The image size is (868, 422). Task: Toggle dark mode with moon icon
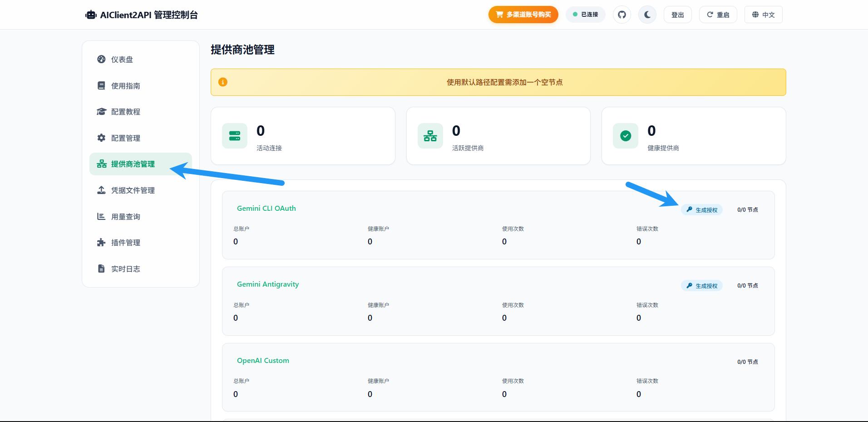pos(647,15)
